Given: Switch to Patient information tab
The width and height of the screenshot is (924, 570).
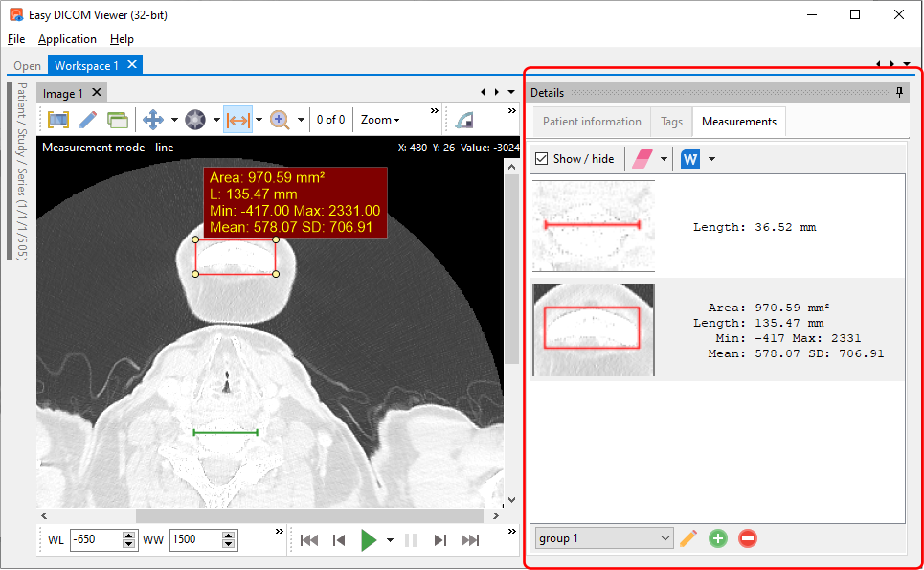Looking at the screenshot, I should tap(592, 122).
